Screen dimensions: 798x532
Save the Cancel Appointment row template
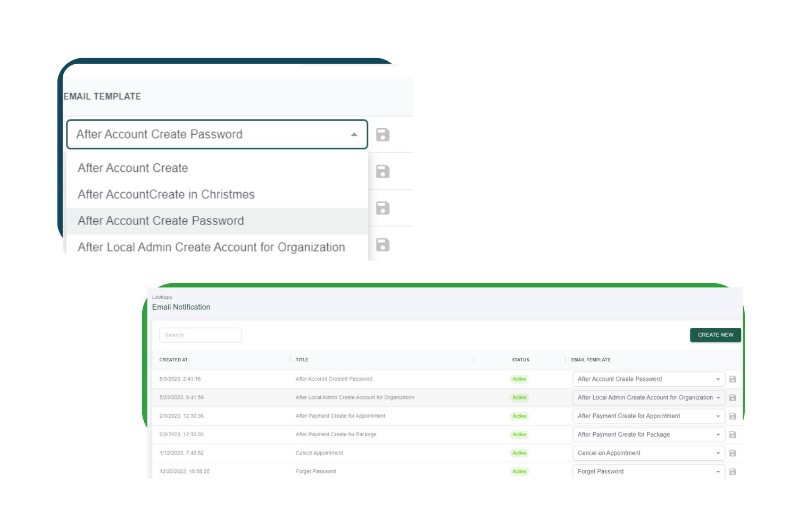coord(733,453)
